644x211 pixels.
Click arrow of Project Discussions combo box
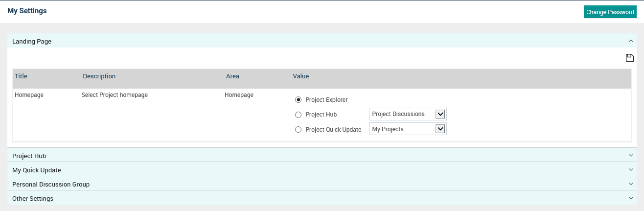pyautogui.click(x=440, y=114)
